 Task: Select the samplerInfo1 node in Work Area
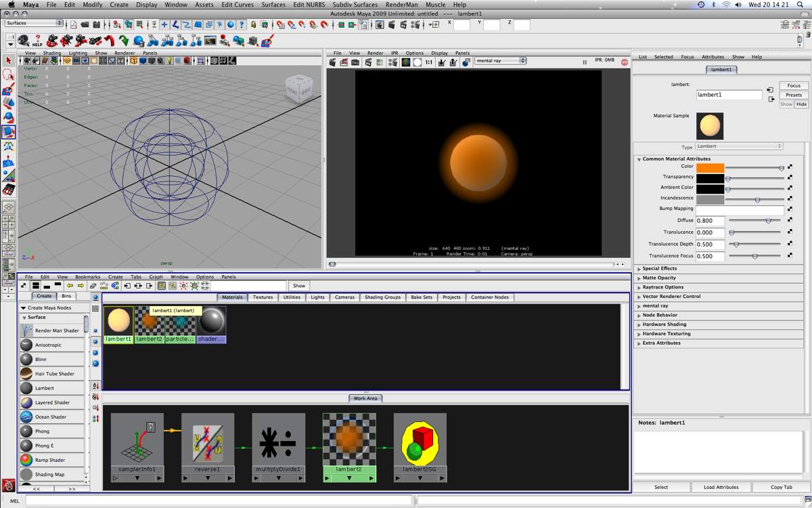pyautogui.click(x=137, y=447)
